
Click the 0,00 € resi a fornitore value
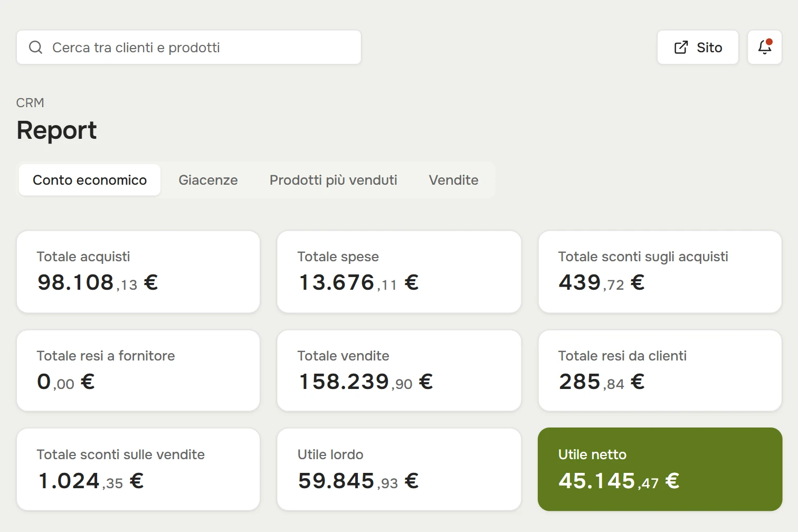66,382
